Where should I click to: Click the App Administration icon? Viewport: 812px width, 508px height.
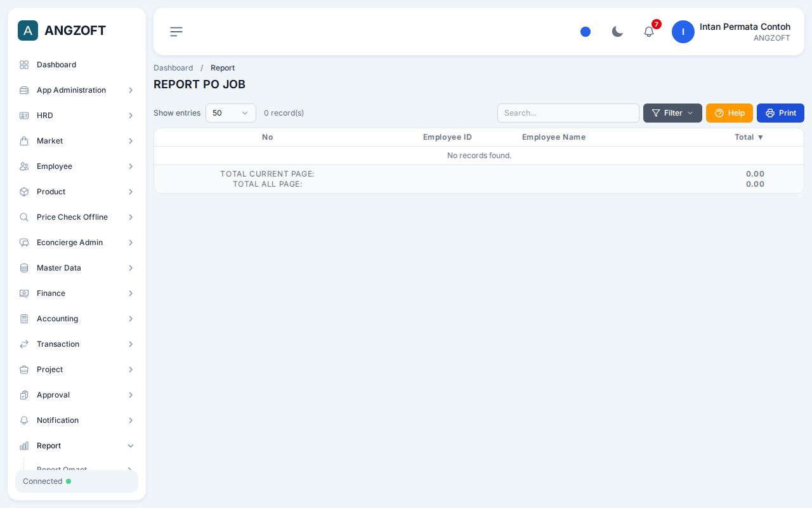pos(24,90)
